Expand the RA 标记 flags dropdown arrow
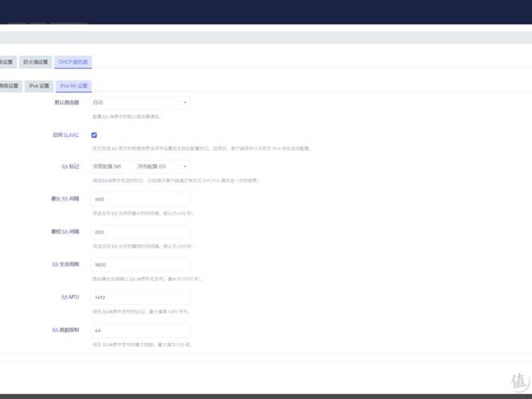The image size is (532, 399). (x=185, y=167)
